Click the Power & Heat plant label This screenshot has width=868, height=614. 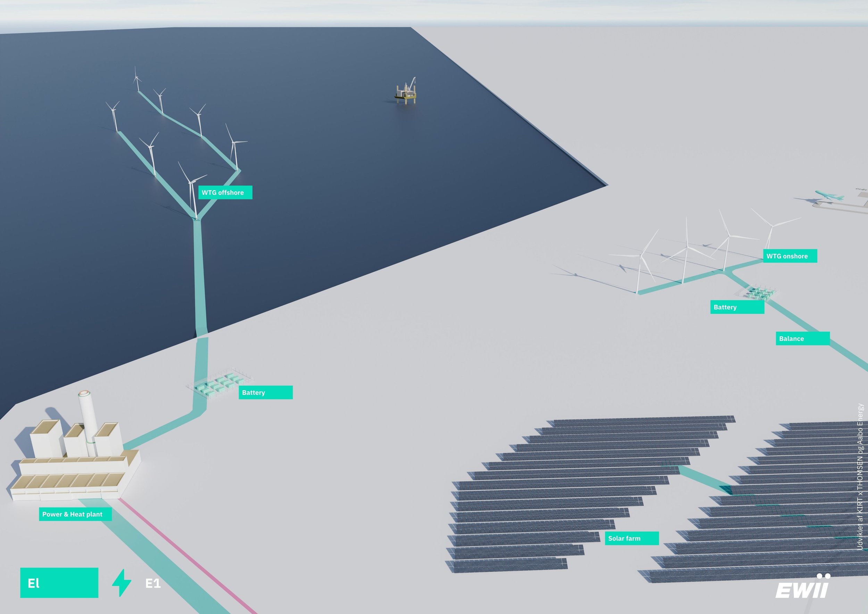tap(75, 514)
